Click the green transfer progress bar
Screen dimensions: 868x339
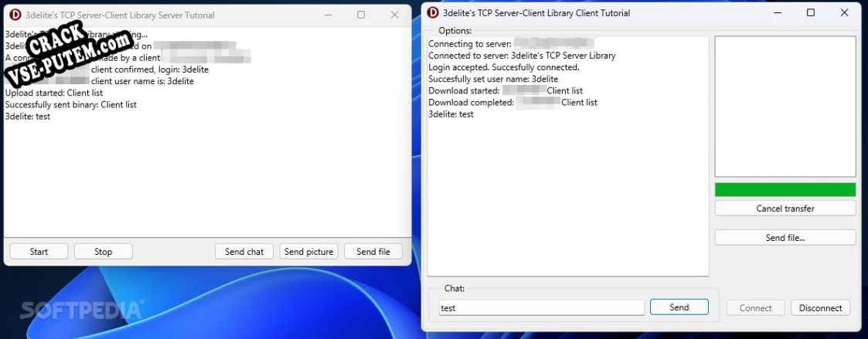click(x=785, y=190)
